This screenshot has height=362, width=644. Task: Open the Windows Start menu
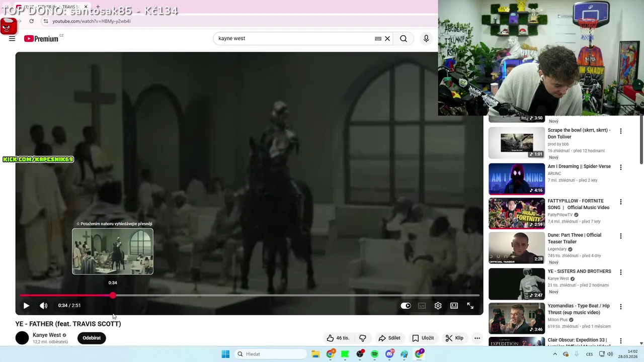[x=225, y=354]
